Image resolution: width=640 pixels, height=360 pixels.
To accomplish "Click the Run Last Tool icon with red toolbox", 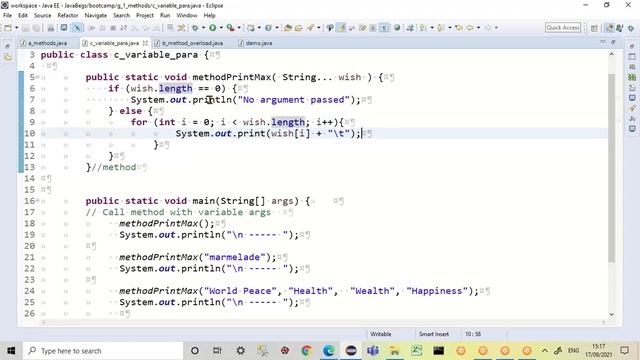I will pos(231,28).
